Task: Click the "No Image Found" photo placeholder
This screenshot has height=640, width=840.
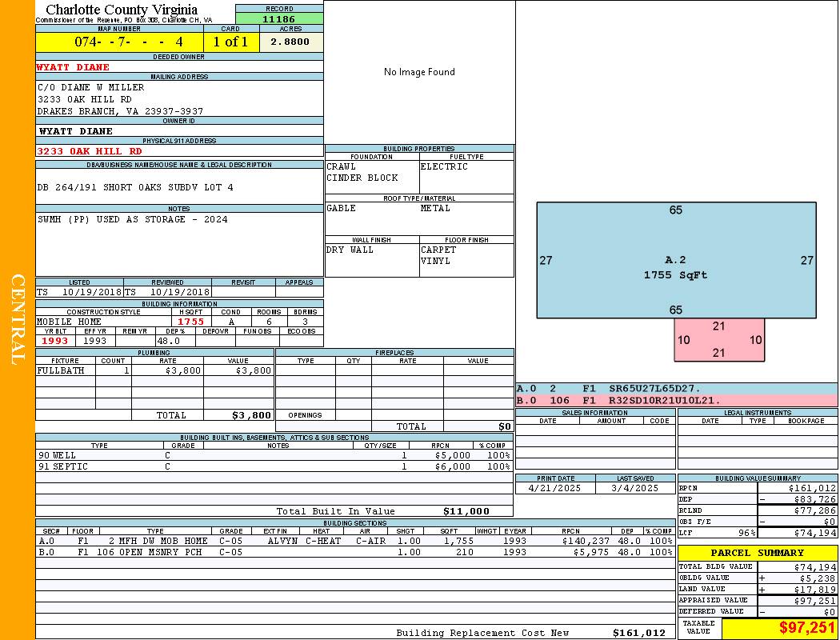Action: coord(419,72)
